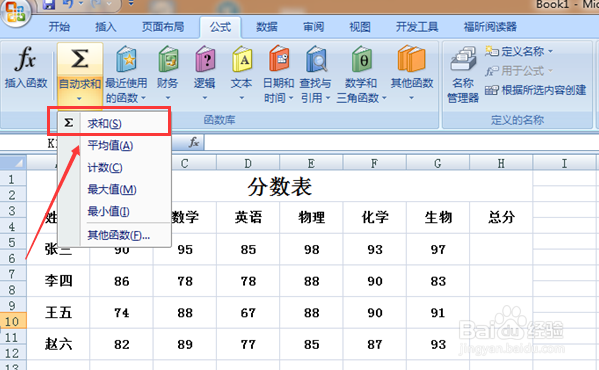Expand the Financial functions dropdown arrow

[168, 98]
